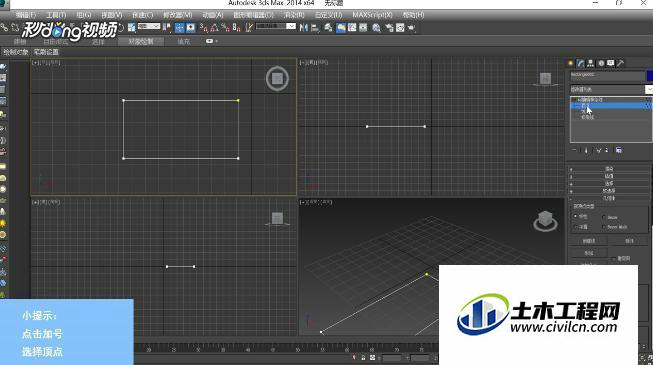Open the Rendered Frame Window icon

pyautogui.click(x=400, y=28)
